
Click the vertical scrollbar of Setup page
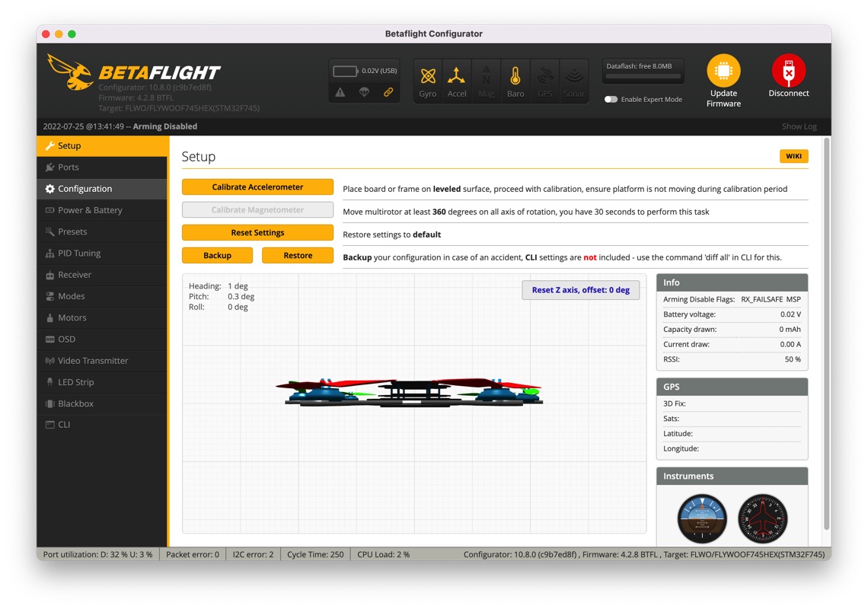[826, 334]
